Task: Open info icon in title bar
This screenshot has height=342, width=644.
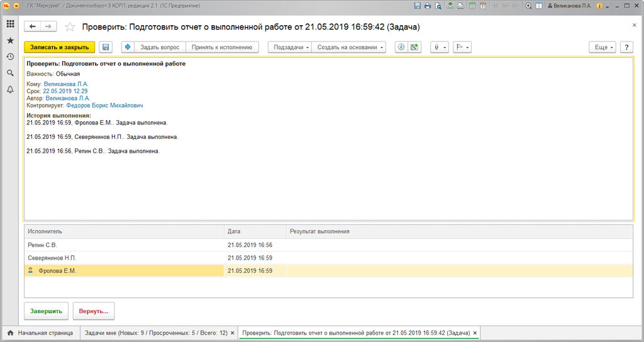Action: tap(599, 6)
